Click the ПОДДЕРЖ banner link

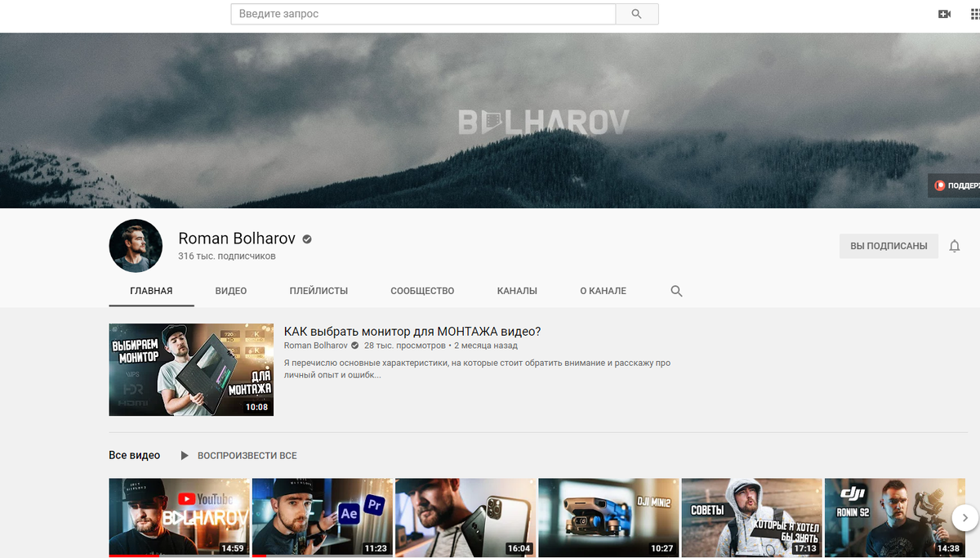pyautogui.click(x=954, y=185)
